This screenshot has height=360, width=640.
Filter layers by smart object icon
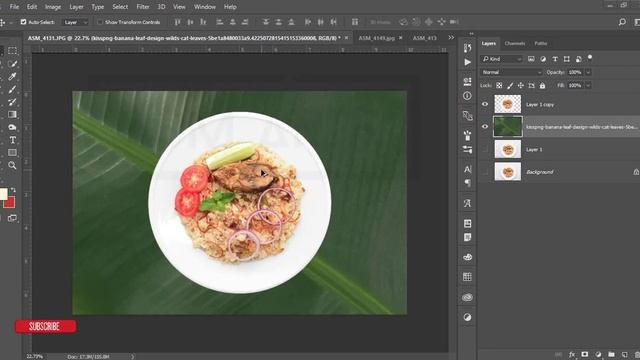(578, 59)
